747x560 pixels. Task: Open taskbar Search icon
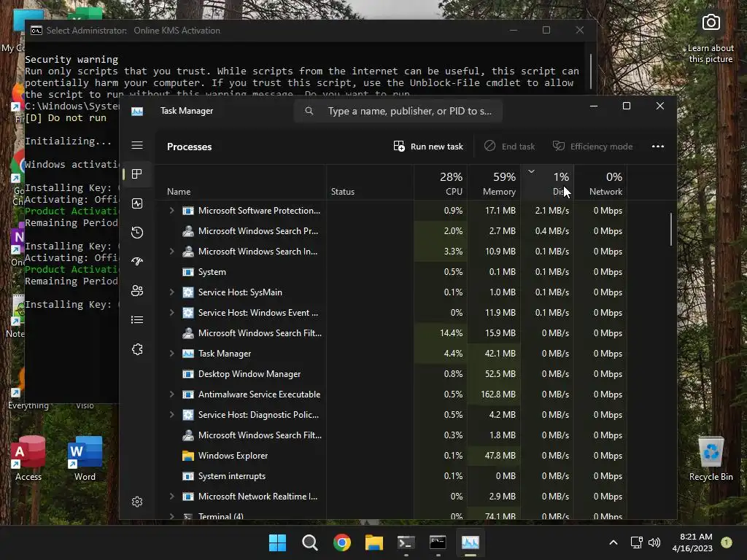(x=309, y=542)
